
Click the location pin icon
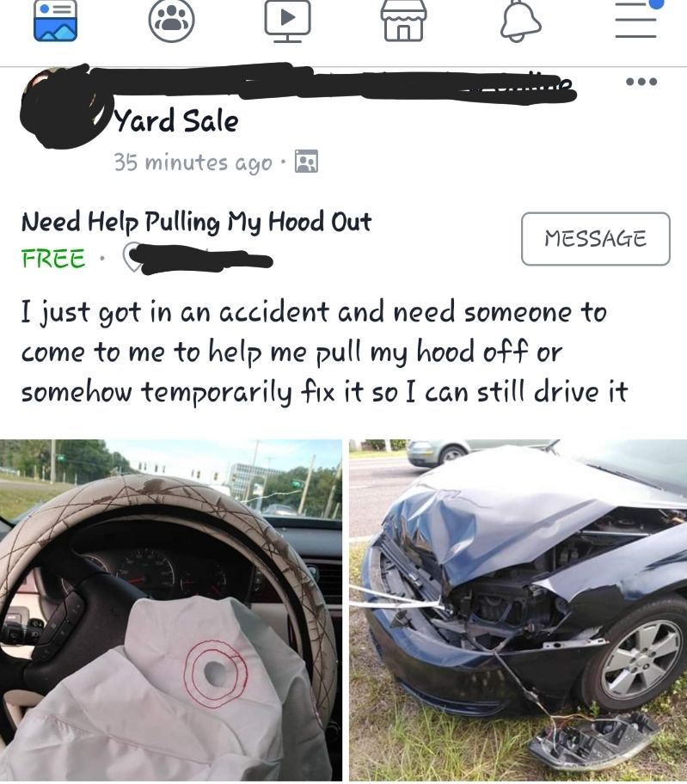[x=132, y=257]
